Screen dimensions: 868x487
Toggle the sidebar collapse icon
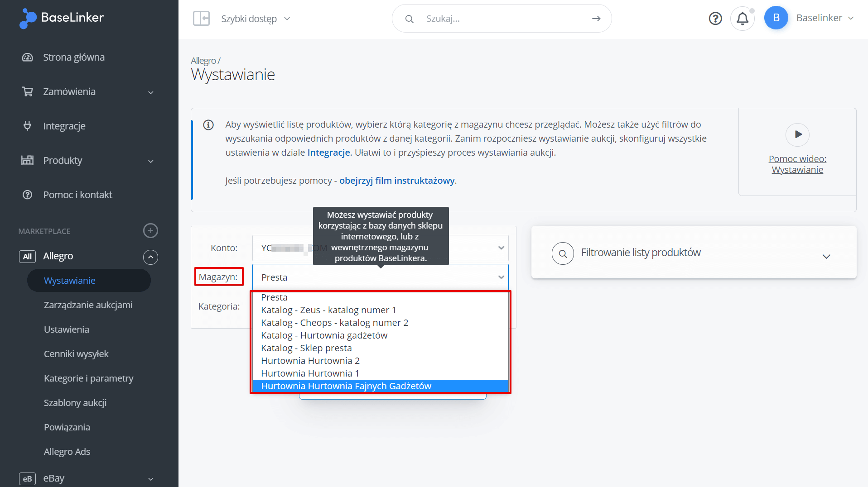point(201,19)
